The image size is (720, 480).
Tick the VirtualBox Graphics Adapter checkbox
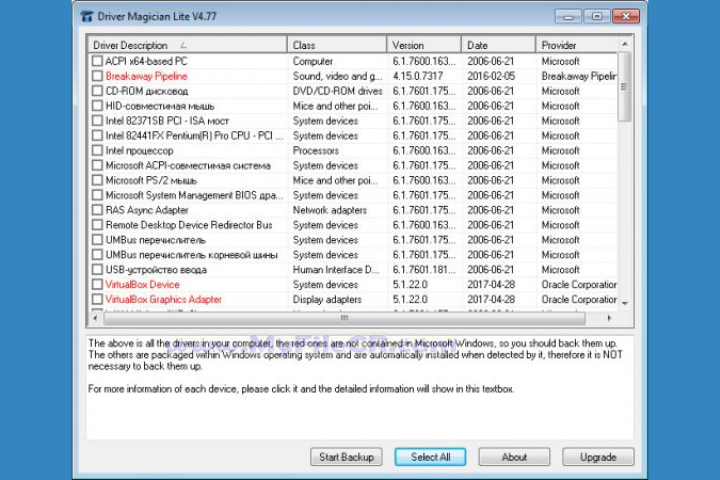97,299
